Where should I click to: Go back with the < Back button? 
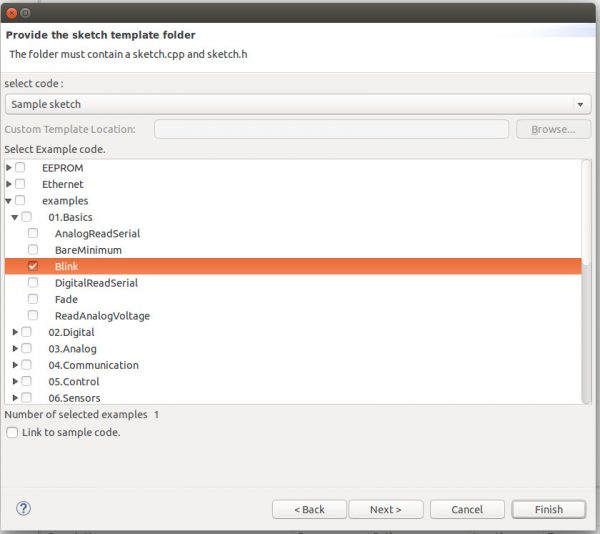(309, 509)
